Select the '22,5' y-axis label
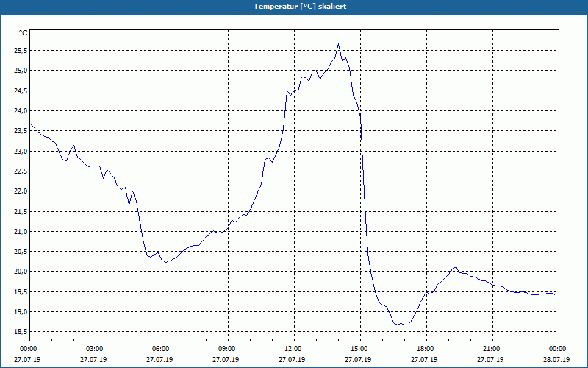The image size is (588, 368). pos(21,171)
